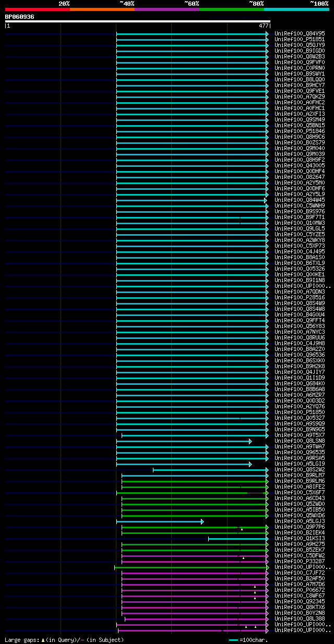Open hit UniRef100_C4J495
Image resolution: width=334 pixels, height=644 pixels.
300,251
